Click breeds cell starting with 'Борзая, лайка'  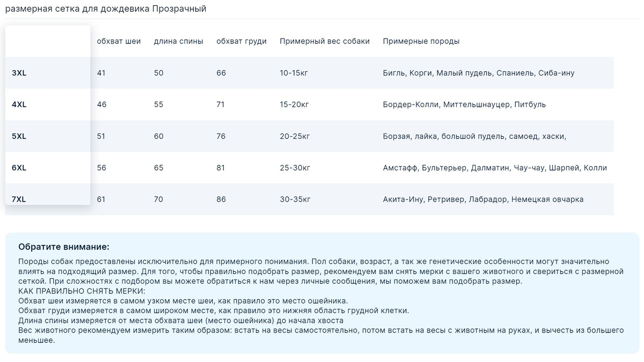pos(474,136)
